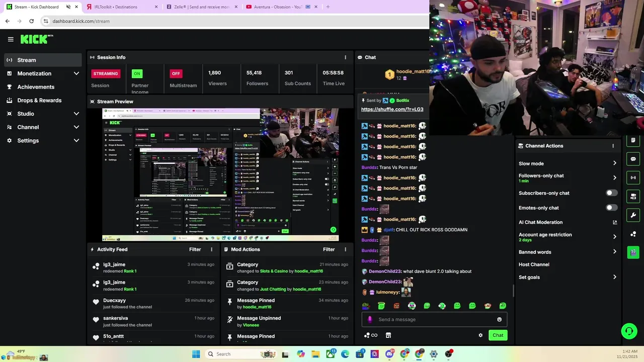This screenshot has height=362, width=644.
Task: Click the purple microphone icon in chat input
Action: point(370,319)
